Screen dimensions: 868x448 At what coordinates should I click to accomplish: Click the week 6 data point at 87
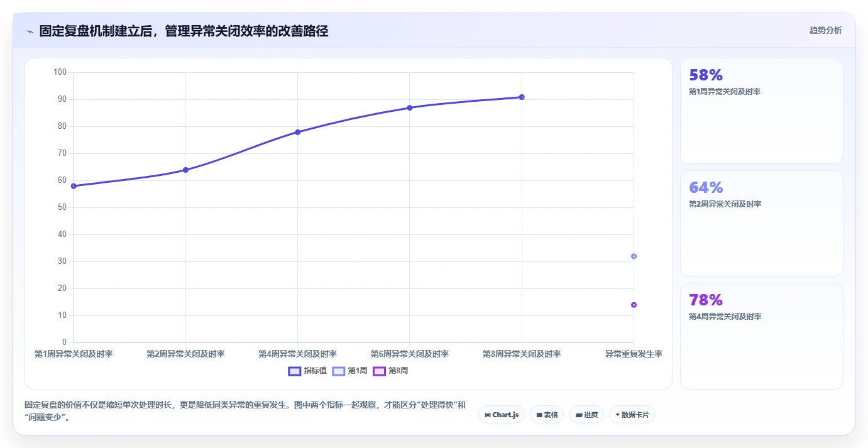pos(410,107)
